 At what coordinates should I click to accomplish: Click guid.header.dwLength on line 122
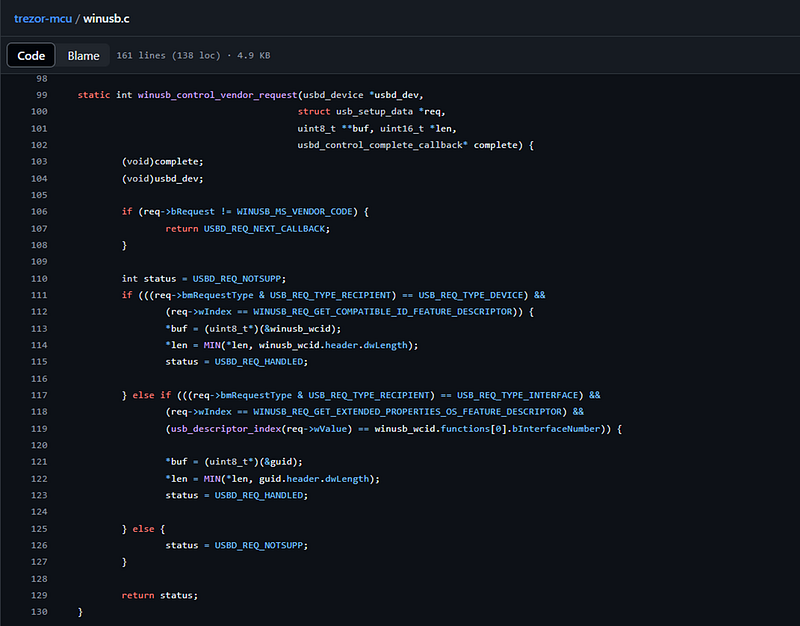click(314, 479)
